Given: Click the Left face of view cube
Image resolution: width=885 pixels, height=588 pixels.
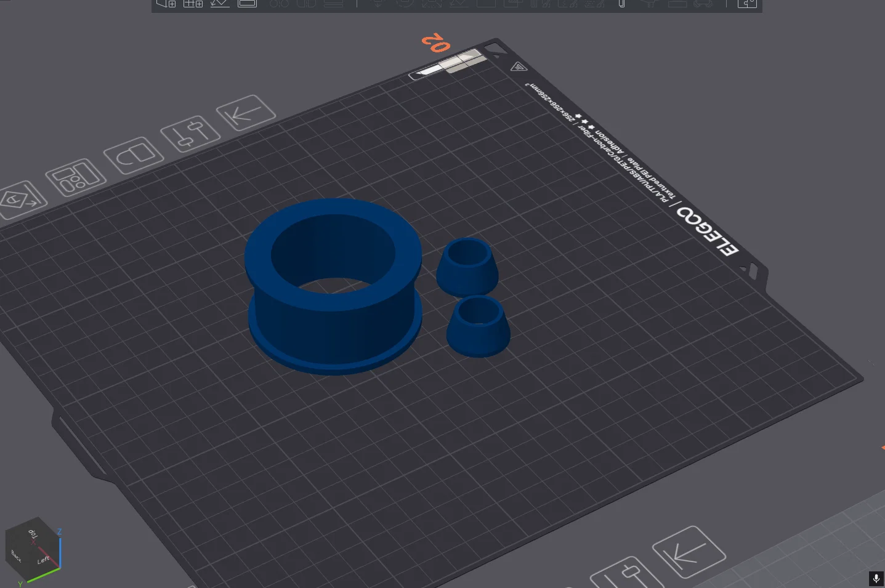Looking at the screenshot, I should click(44, 560).
